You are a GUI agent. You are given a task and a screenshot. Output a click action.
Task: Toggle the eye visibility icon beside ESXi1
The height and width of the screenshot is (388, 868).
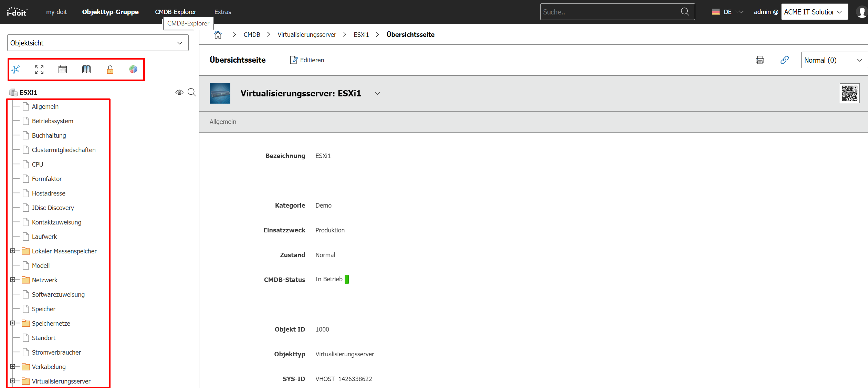coord(179,92)
